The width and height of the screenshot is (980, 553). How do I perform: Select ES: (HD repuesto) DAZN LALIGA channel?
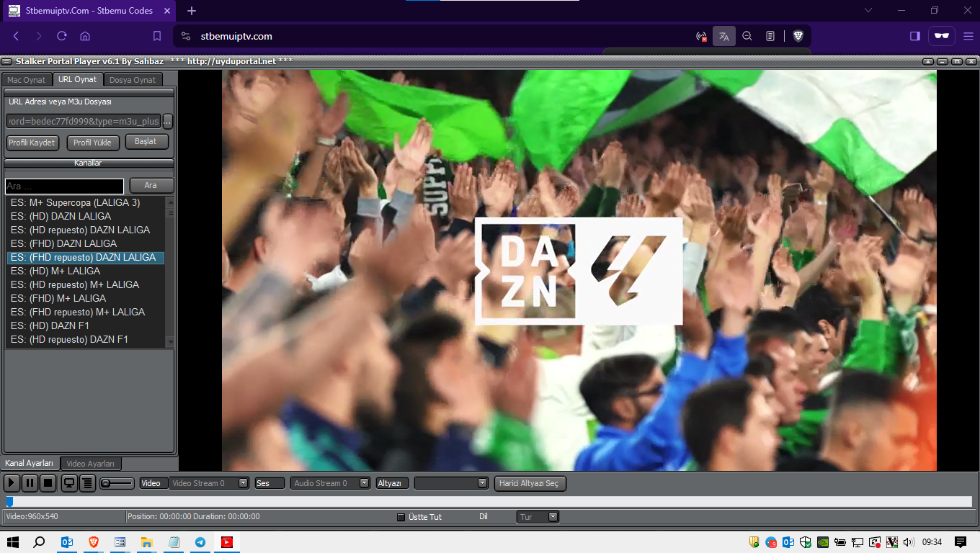86,230
